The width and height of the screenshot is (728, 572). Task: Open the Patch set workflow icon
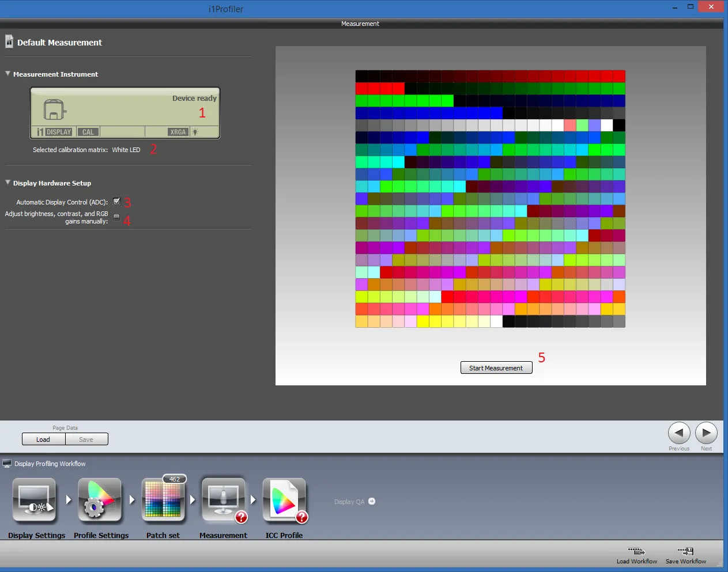tap(164, 501)
